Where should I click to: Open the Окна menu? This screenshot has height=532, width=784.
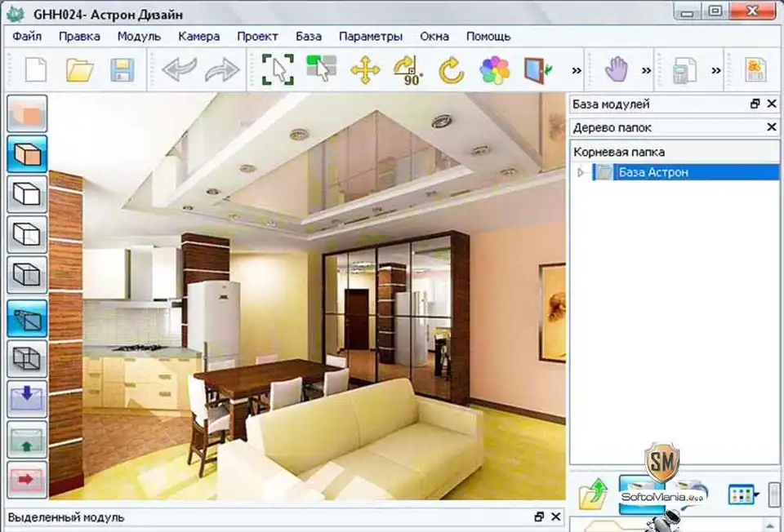click(x=434, y=37)
